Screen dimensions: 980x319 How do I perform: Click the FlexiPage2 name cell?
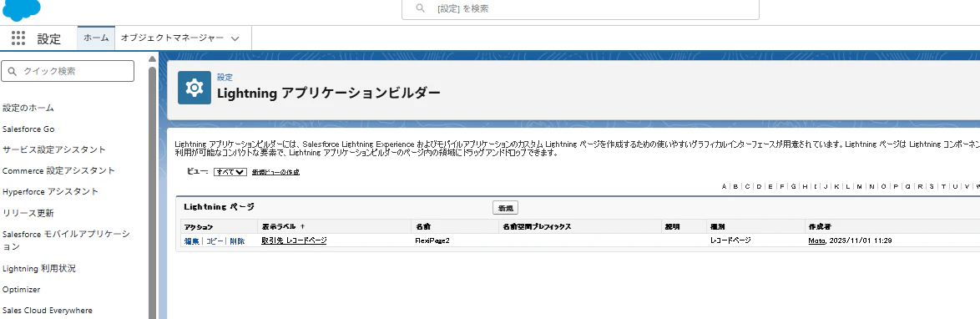[432, 241]
